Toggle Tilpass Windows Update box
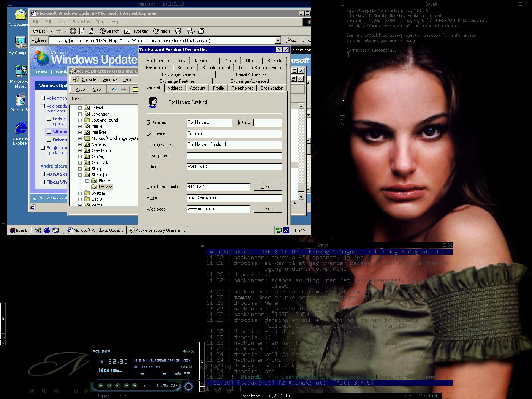532x399 pixels. click(x=43, y=182)
